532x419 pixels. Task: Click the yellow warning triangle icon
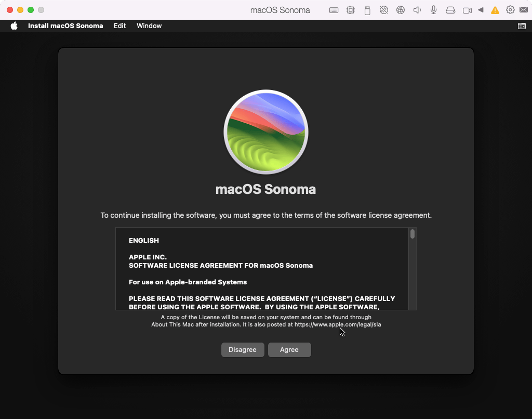click(495, 10)
